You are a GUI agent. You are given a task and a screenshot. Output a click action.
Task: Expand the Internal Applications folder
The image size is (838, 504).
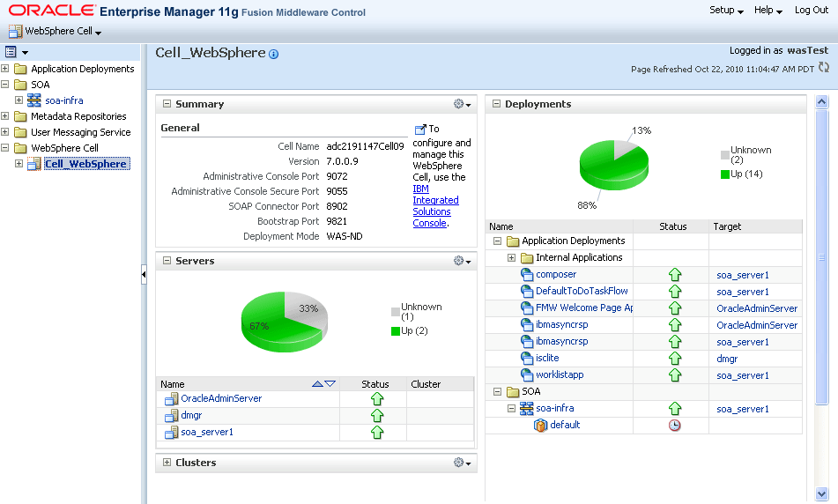click(511, 257)
